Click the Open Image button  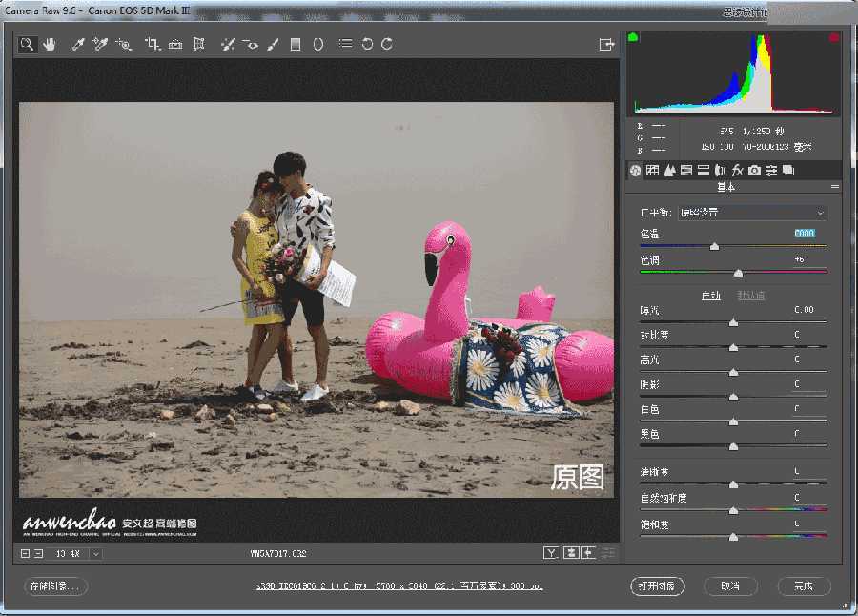coord(658,586)
